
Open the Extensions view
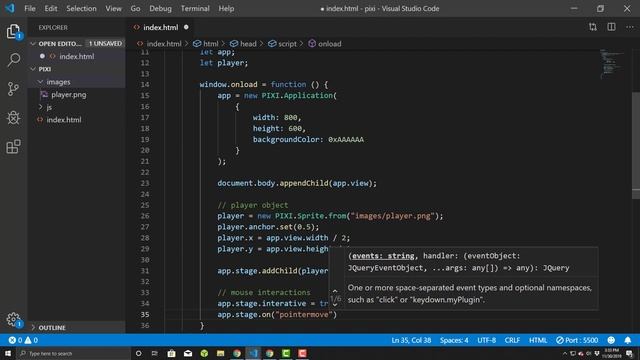[13, 147]
